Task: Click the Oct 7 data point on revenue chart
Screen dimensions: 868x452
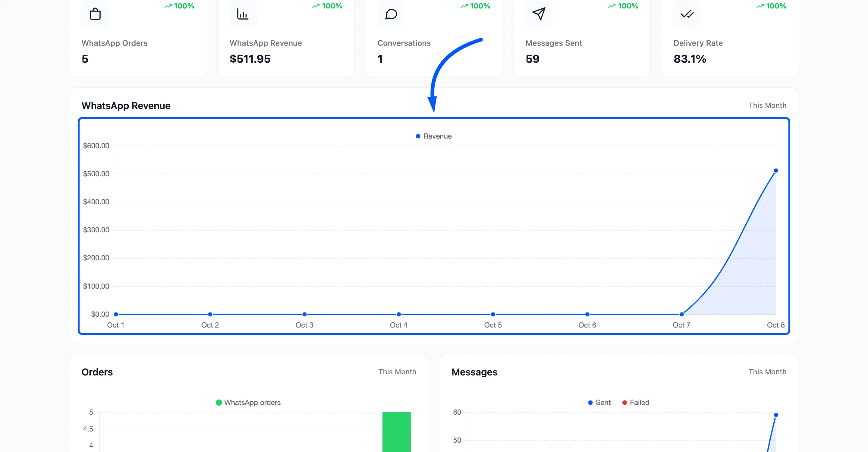Action: pyautogui.click(x=681, y=314)
